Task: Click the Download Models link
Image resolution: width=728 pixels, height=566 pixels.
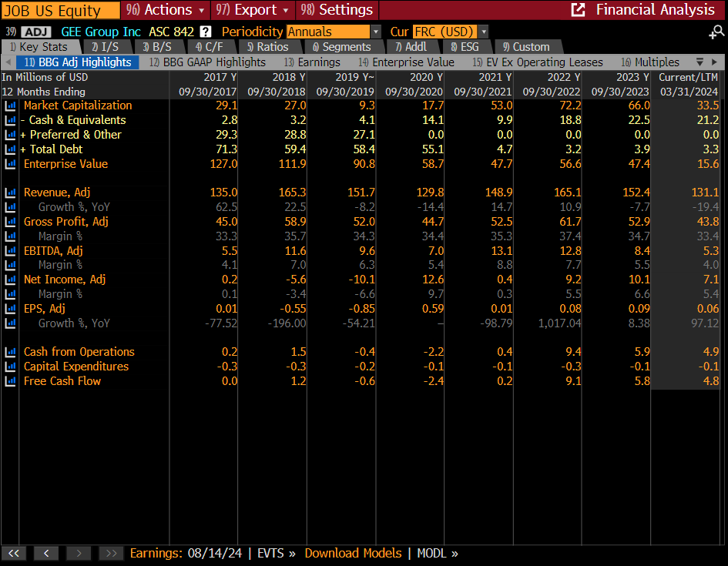Action: (353, 553)
